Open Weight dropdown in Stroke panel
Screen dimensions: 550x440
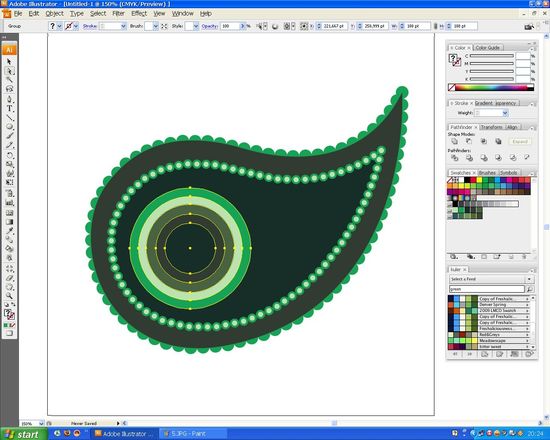[x=505, y=113]
